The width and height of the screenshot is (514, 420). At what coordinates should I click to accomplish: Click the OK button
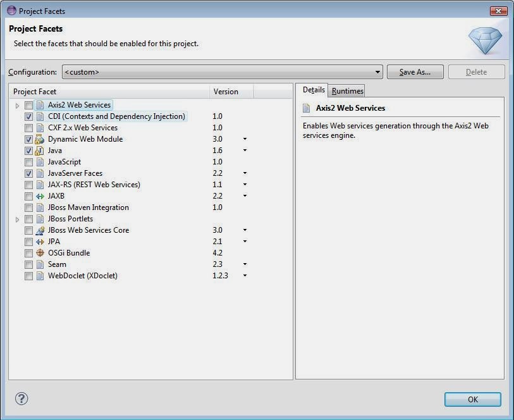472,399
